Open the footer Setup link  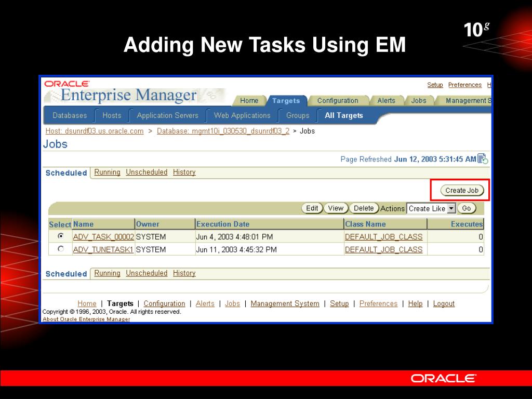tap(339, 303)
